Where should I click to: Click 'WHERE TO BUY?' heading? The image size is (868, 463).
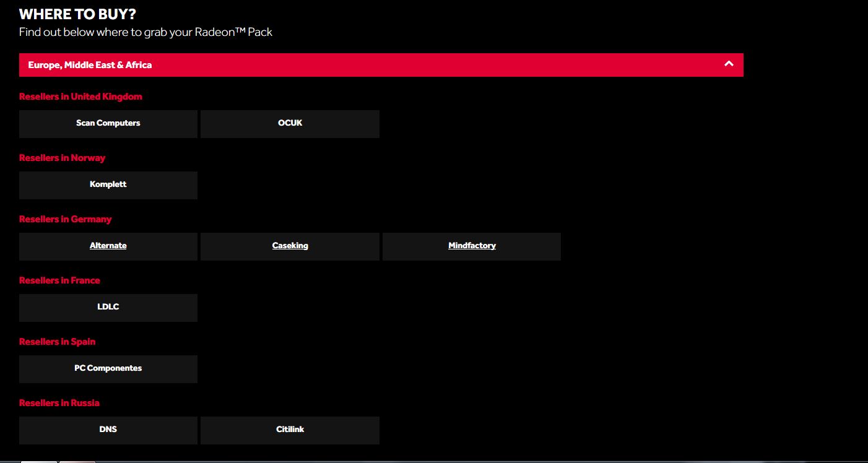77,14
